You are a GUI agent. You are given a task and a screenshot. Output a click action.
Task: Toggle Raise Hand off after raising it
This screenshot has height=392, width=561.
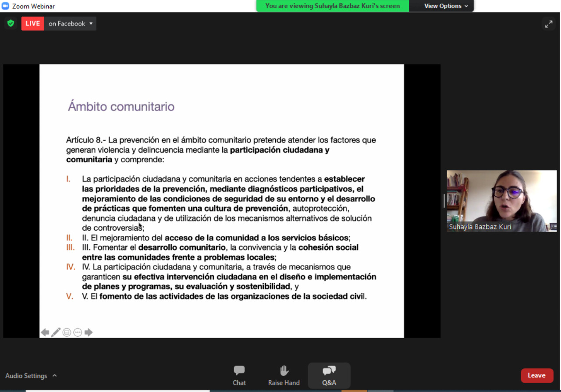(x=284, y=375)
